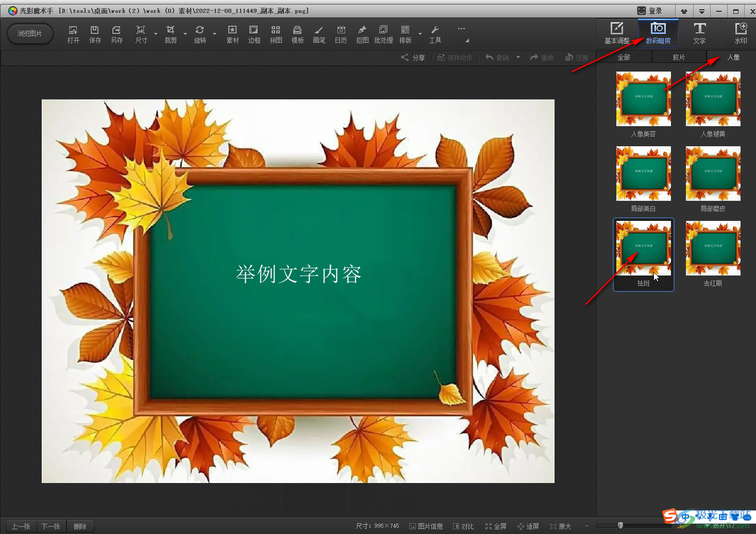756x534 pixels.
Task: Choose the 旋转 rotate tool
Action: pyautogui.click(x=200, y=35)
